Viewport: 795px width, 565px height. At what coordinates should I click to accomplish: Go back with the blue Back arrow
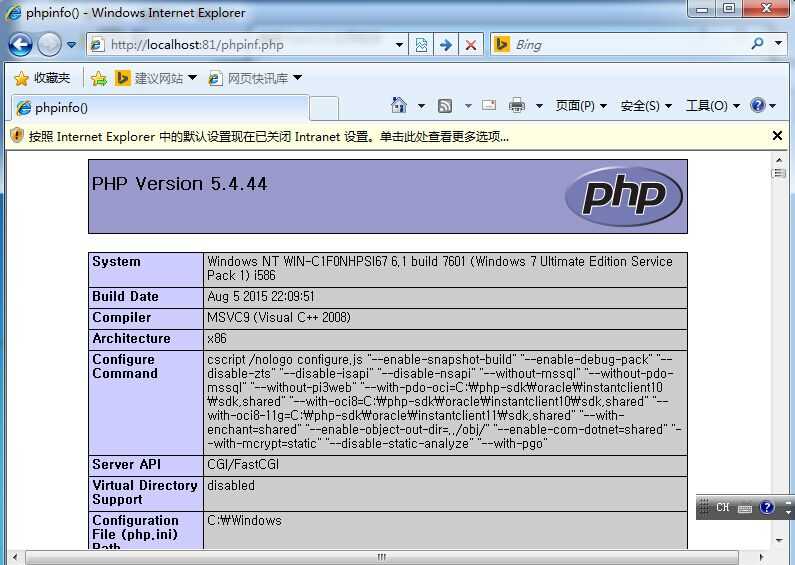20,45
